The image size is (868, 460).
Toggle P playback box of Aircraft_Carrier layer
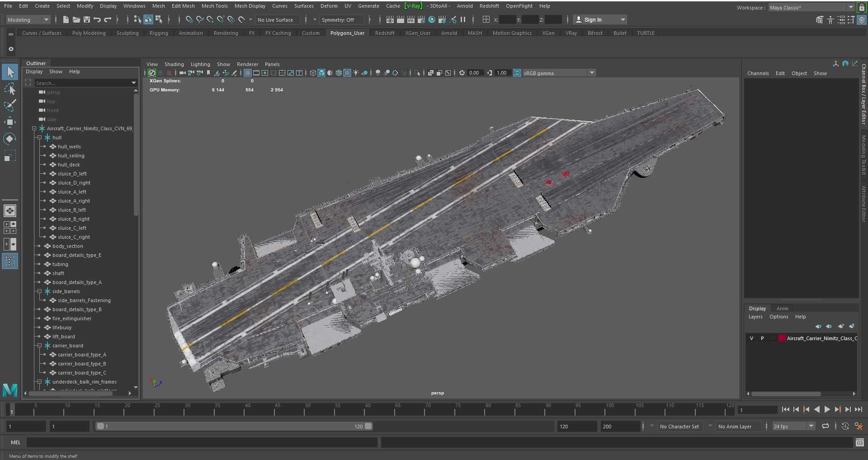pyautogui.click(x=762, y=338)
